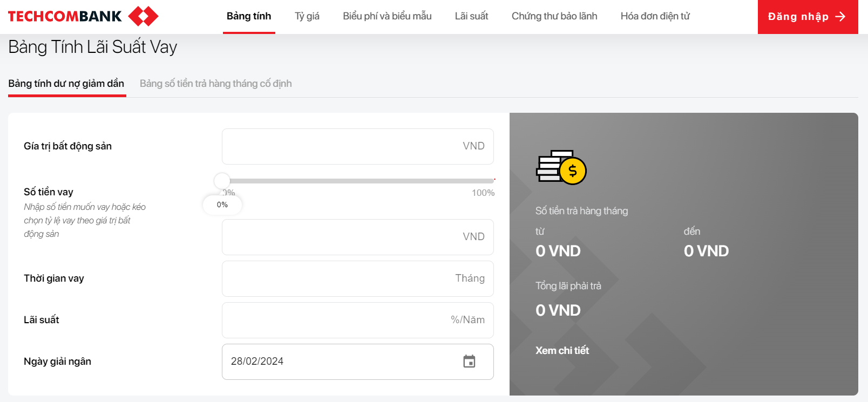Click the Lãi suất form label
868x402 pixels.
(x=42, y=320)
